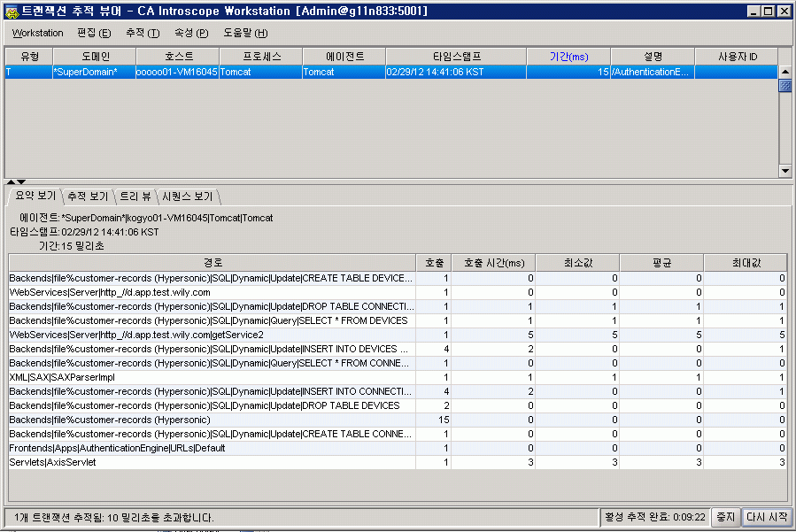796x532 pixels.
Task: Open the 편집(E) menu
Action: (x=94, y=33)
